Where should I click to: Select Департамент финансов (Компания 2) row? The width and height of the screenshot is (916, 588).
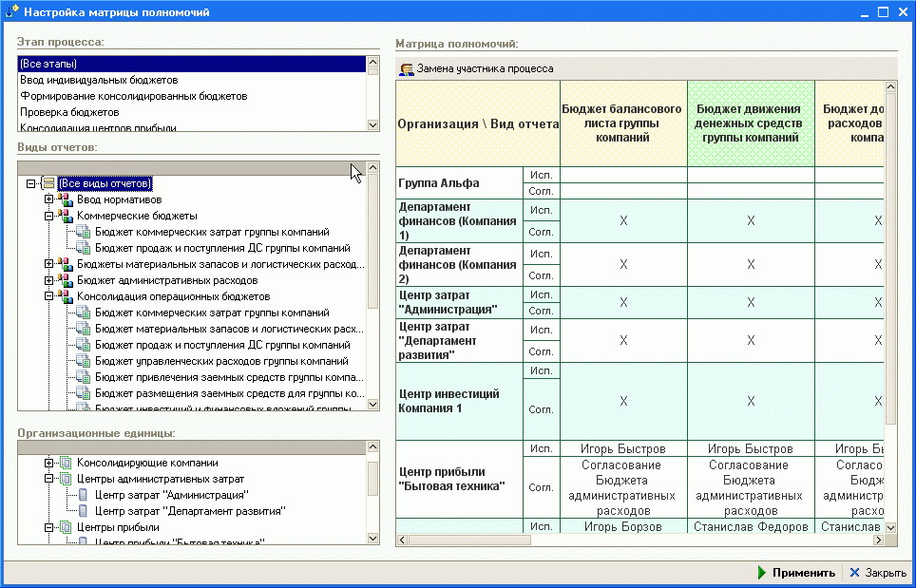tap(459, 264)
